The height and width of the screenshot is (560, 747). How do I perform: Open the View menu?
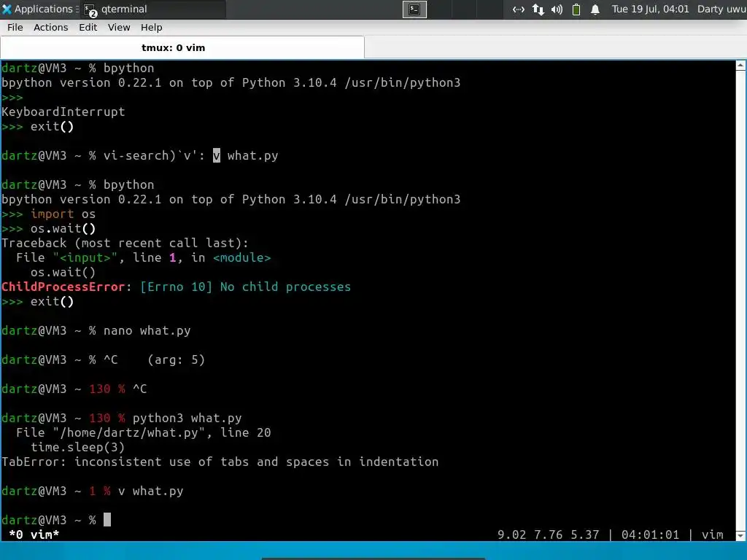[x=119, y=28]
